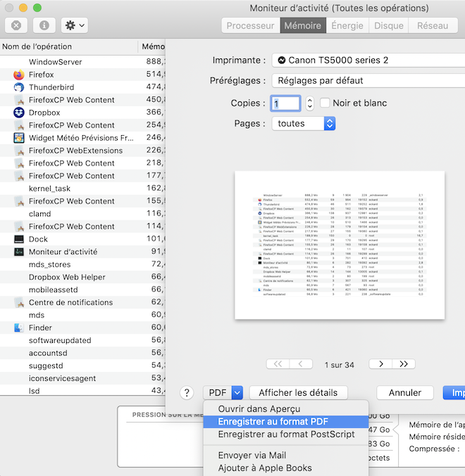Open the help question mark button
465x476 pixels.
(x=187, y=393)
